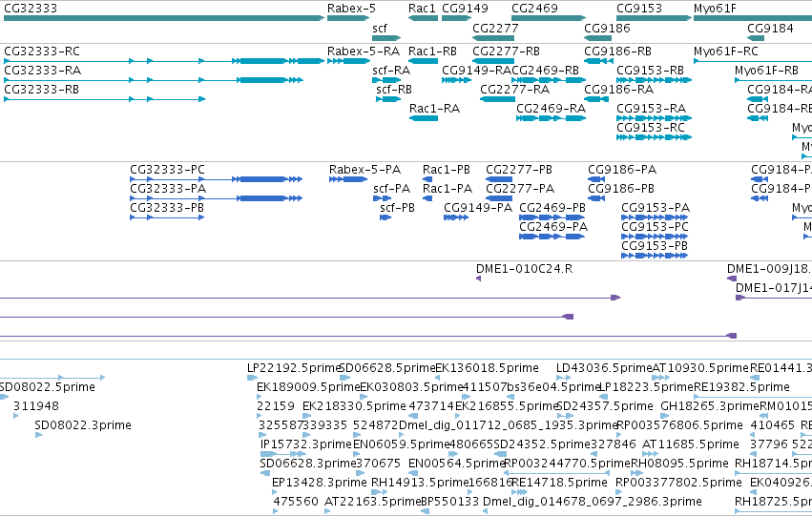The height and width of the screenshot is (516, 812).
Task: Select the Rac1 gene label
Action: [422, 9]
